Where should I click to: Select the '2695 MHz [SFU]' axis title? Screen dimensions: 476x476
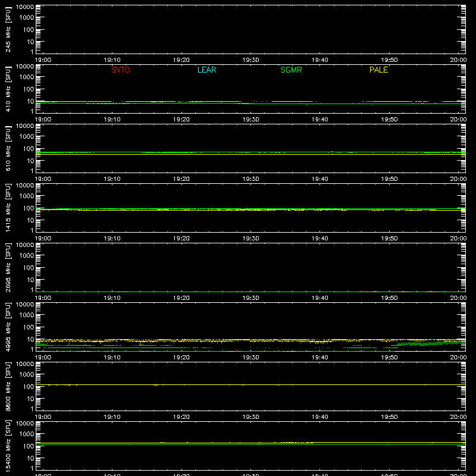tap(8, 267)
